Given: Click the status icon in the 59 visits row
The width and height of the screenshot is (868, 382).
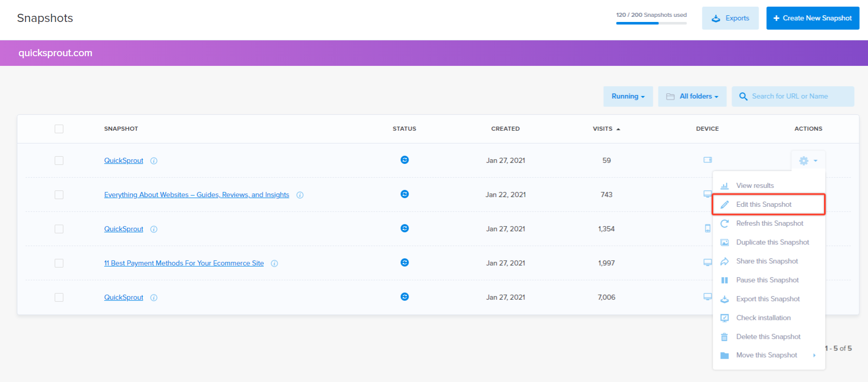Looking at the screenshot, I should pos(404,160).
